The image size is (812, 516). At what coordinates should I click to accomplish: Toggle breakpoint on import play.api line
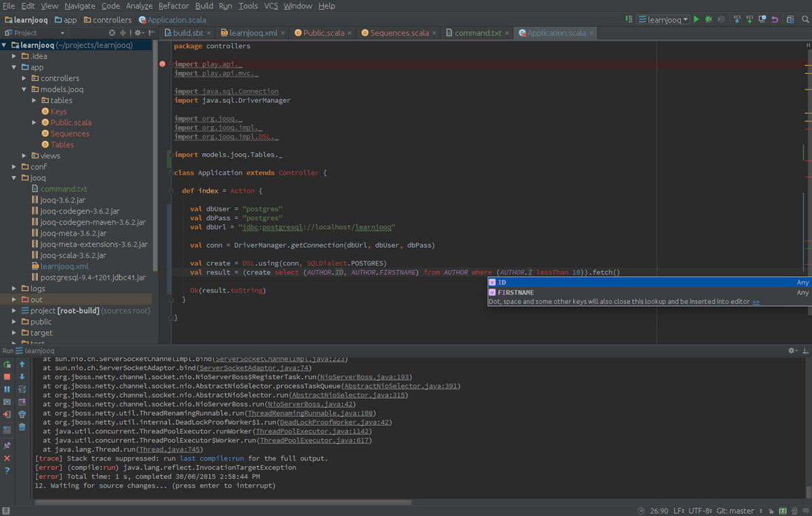pyautogui.click(x=162, y=64)
